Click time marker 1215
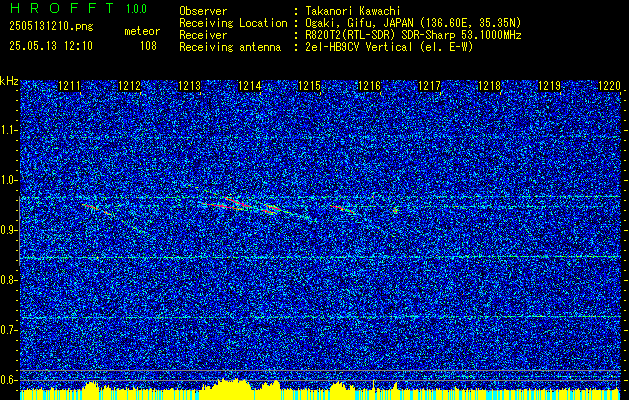 pos(309,86)
